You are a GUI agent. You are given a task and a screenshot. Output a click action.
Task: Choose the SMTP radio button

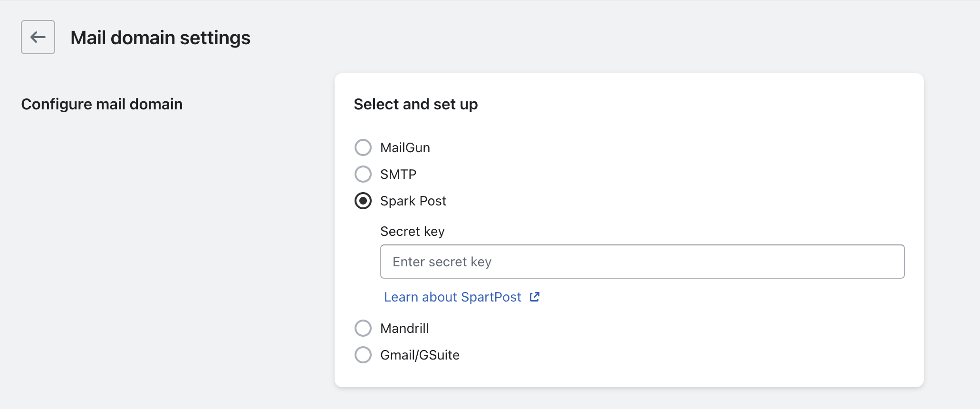[x=363, y=174]
